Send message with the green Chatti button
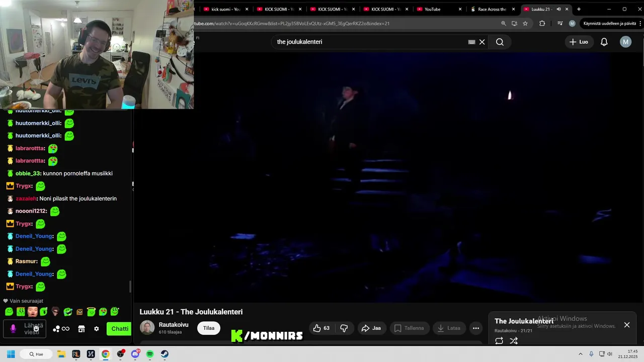Viewport: 644px width, 362px height. [x=119, y=329]
